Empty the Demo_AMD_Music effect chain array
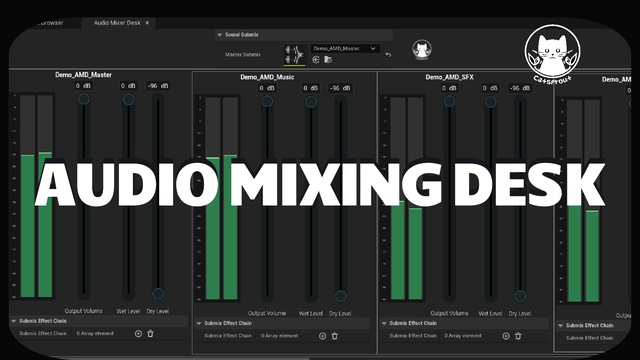Image resolution: width=640 pixels, height=360 pixels. point(335,336)
